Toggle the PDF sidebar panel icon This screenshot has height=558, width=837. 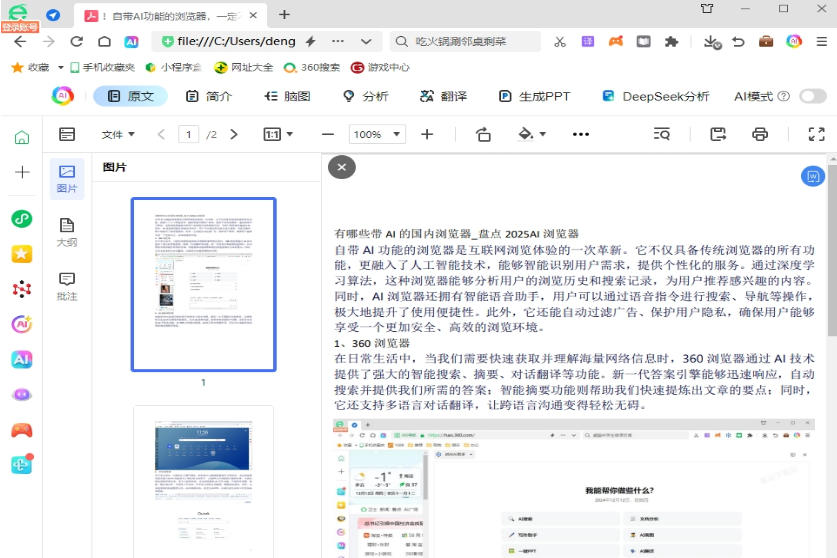point(67,134)
